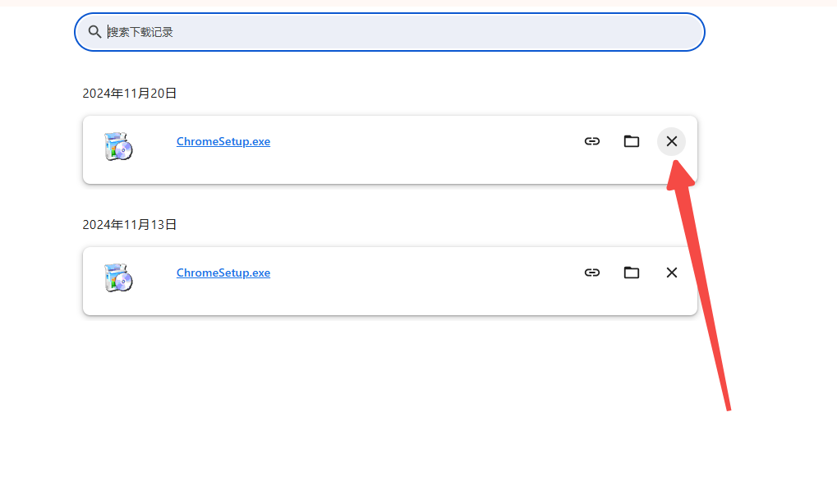
Task: Click the installer file icon dated November 20
Action: pos(118,146)
